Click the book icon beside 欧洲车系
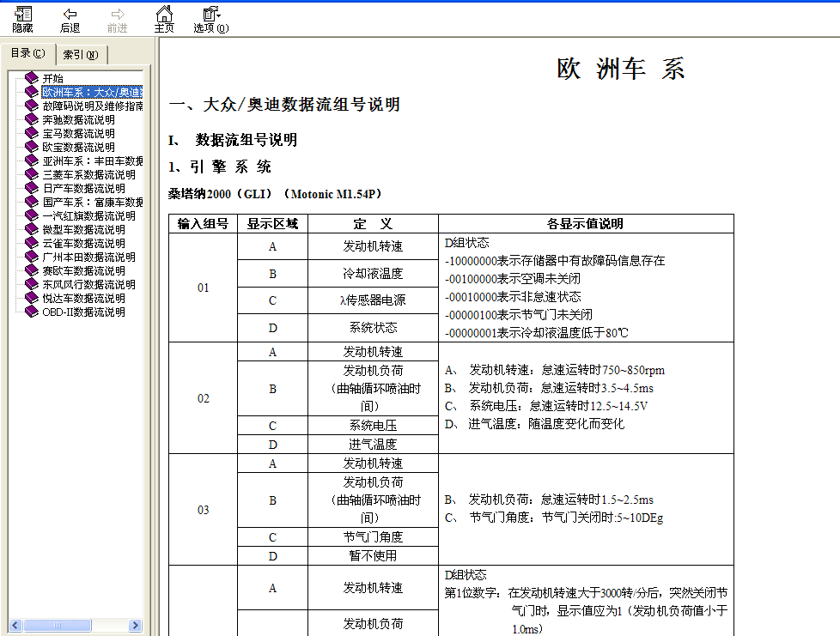The width and height of the screenshot is (840, 636). click(x=32, y=92)
